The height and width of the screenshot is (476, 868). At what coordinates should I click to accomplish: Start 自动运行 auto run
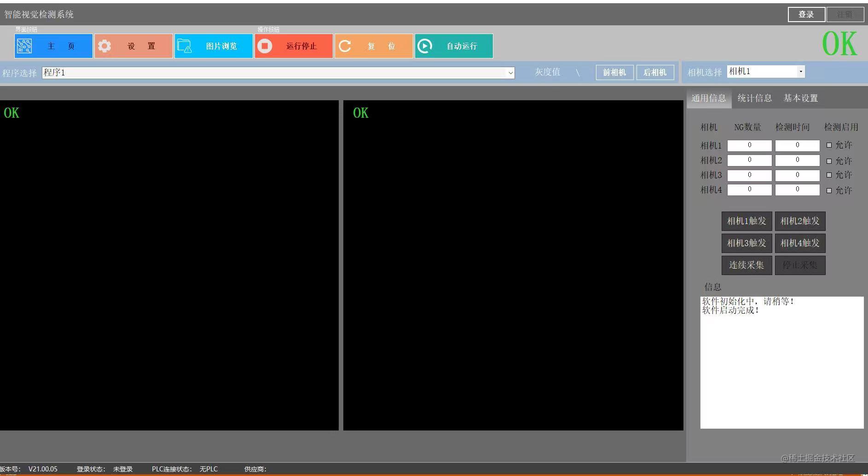454,46
